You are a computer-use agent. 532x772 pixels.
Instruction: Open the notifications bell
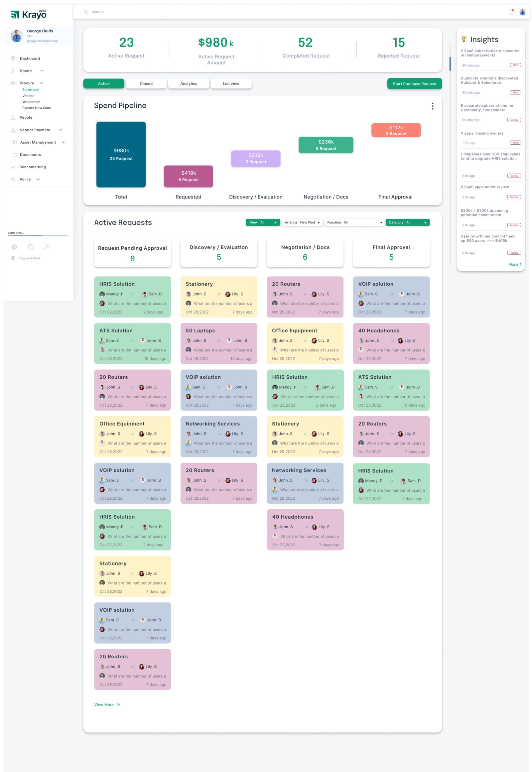point(512,12)
